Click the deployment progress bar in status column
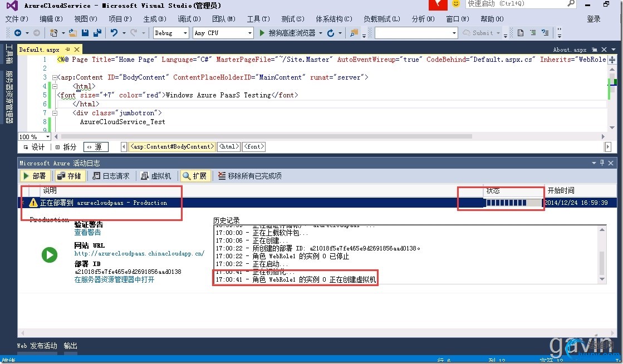The image size is (623, 364). pyautogui.click(x=514, y=203)
